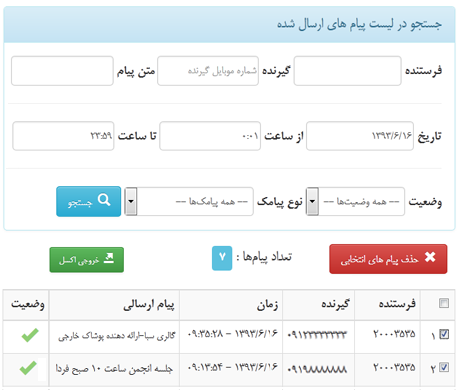Click the green خروجی اکسل export button
This screenshot has width=459, height=391.
click(x=87, y=260)
